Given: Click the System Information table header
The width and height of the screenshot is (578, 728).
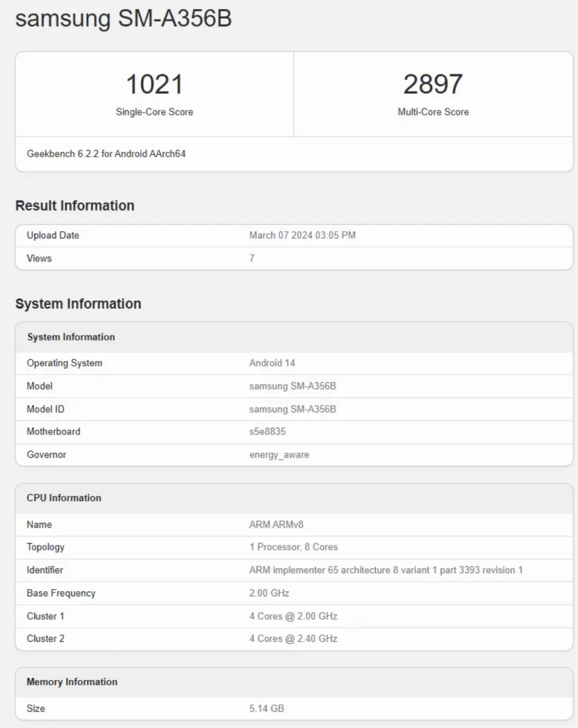Looking at the screenshot, I should 71,337.
